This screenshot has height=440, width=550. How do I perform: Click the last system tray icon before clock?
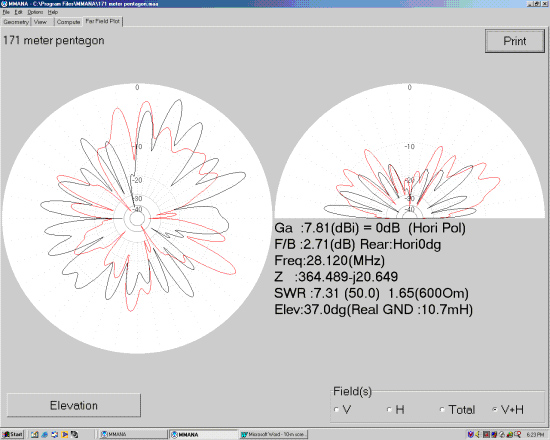pos(518,434)
